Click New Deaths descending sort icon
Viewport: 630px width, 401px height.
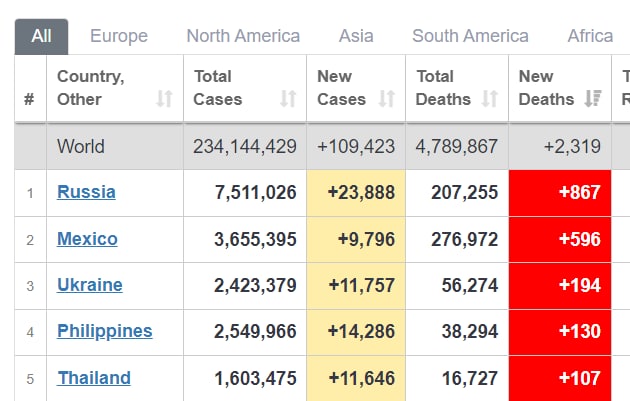pyautogui.click(x=593, y=99)
